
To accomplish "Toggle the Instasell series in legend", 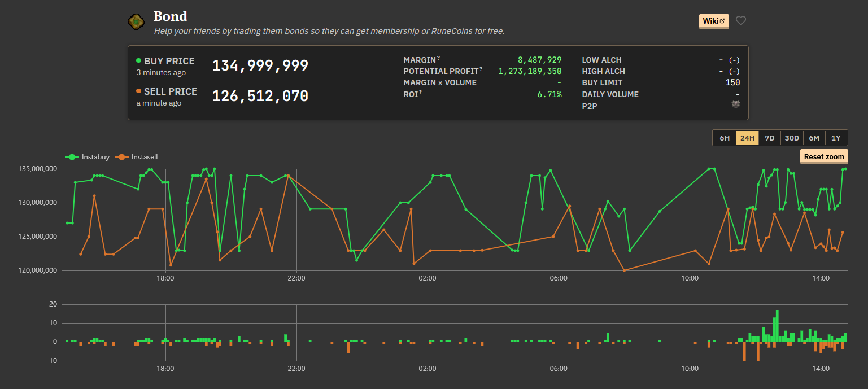I will click(136, 157).
